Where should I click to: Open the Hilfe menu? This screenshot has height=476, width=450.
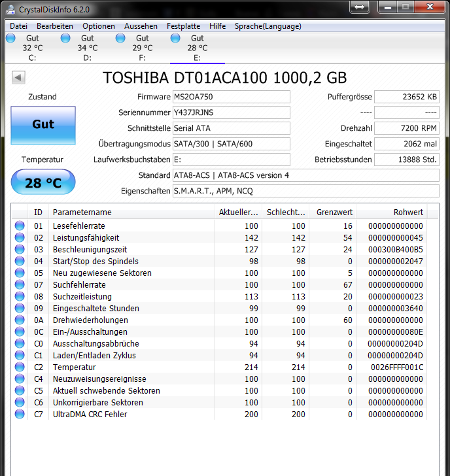[217, 26]
